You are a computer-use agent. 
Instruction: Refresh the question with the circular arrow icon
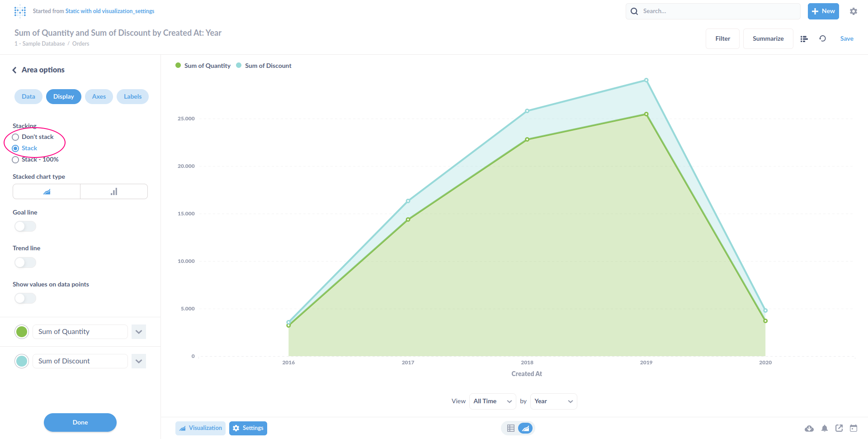click(x=822, y=38)
